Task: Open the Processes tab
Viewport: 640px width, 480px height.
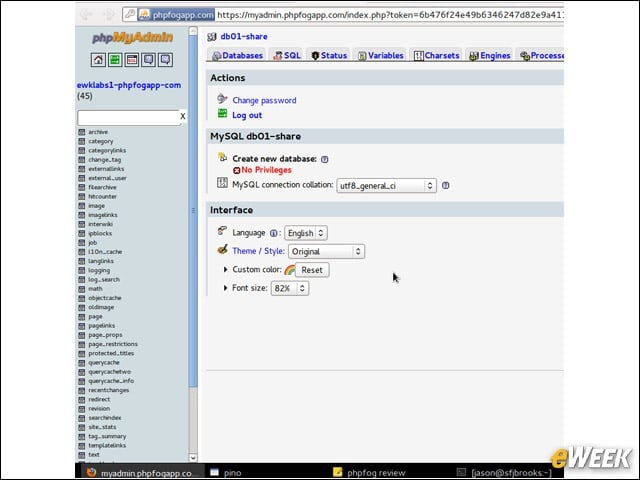Action: tap(541, 56)
